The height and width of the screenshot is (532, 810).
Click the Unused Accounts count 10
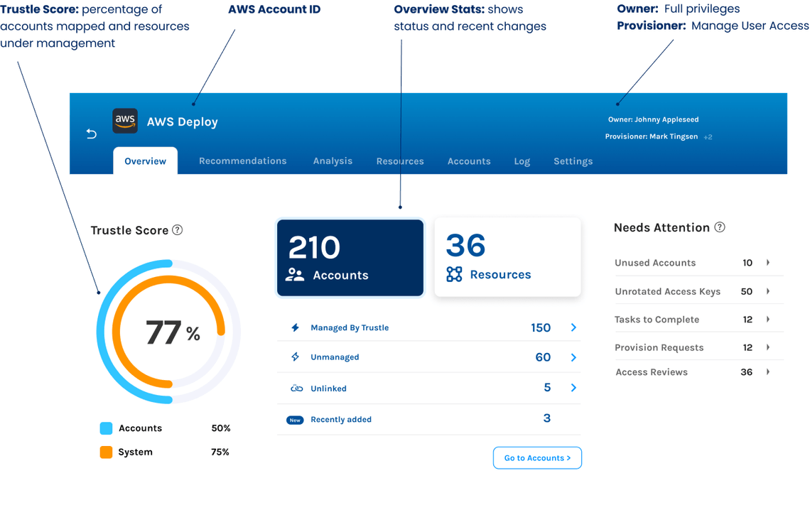[x=747, y=262]
